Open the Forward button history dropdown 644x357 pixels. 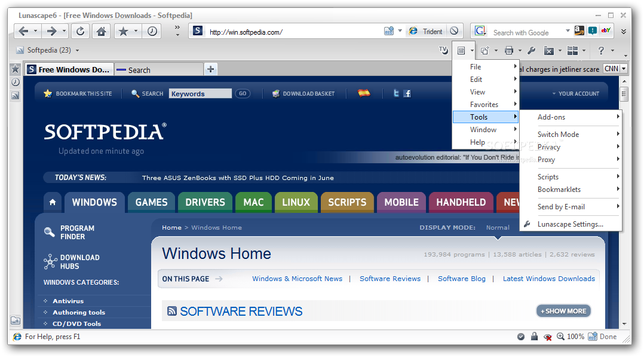pyautogui.click(x=64, y=31)
